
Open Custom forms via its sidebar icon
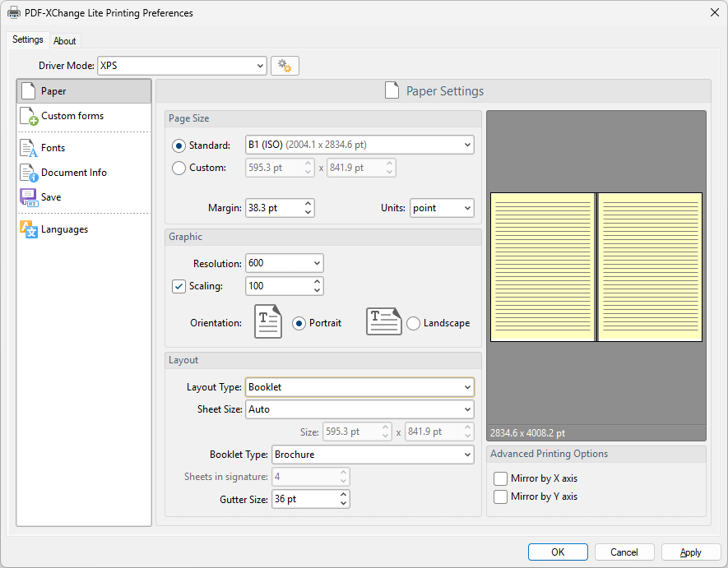coord(29,117)
